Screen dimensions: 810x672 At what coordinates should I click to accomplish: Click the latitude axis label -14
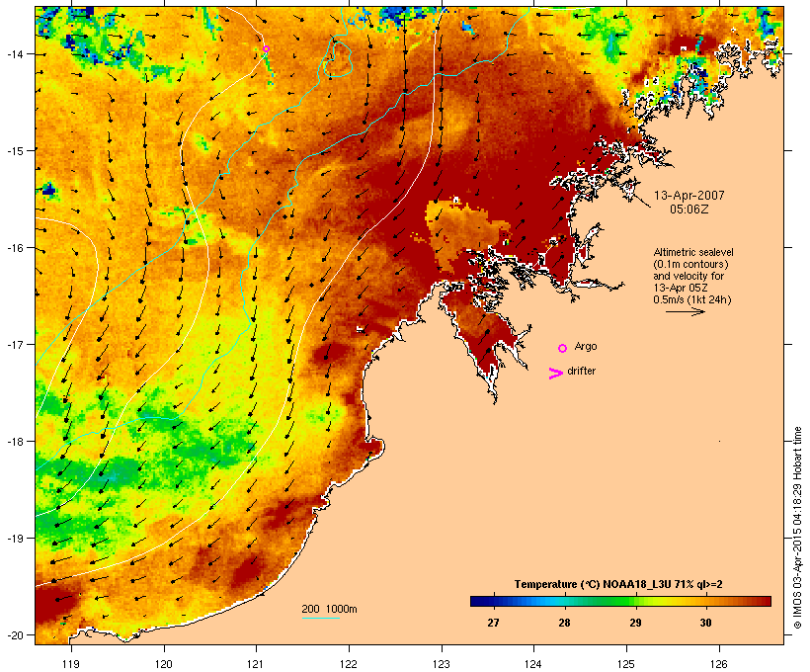14,53
